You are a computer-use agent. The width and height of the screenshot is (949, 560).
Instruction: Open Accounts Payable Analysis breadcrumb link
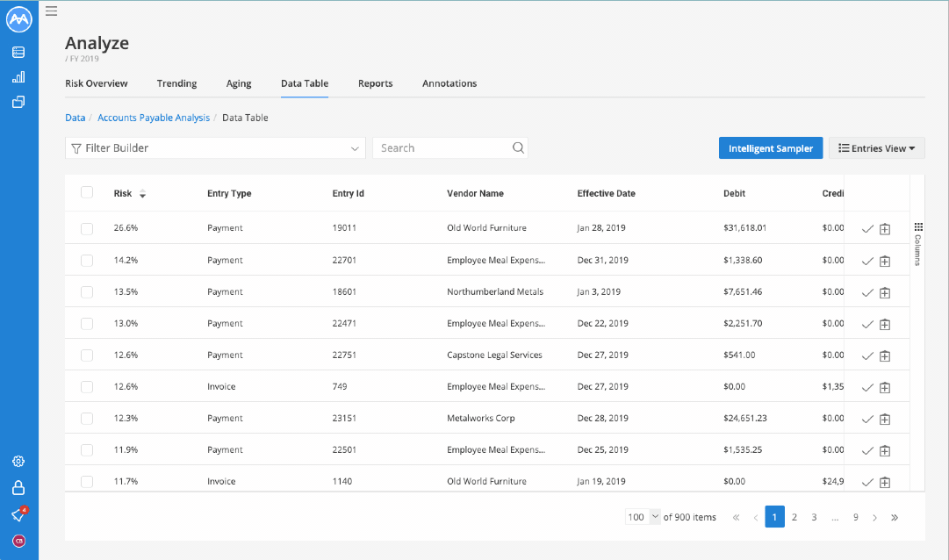tap(154, 118)
